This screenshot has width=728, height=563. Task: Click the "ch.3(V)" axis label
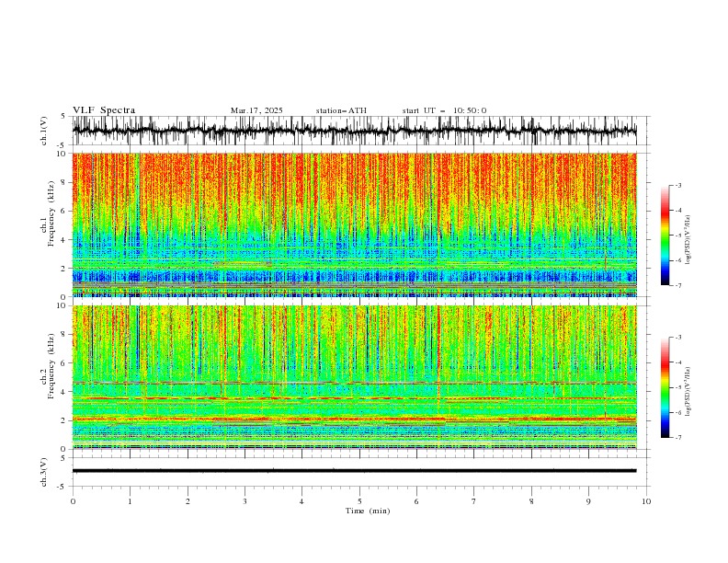pos(44,472)
